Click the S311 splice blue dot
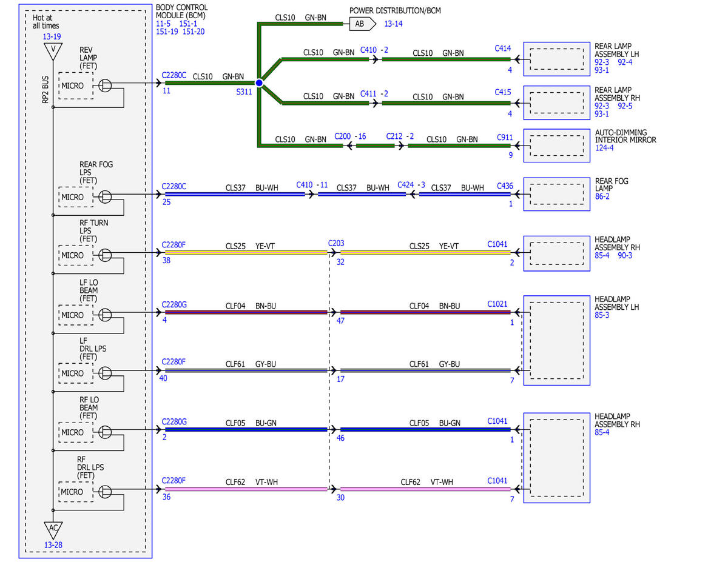The height and width of the screenshot is (562, 728). click(x=259, y=82)
